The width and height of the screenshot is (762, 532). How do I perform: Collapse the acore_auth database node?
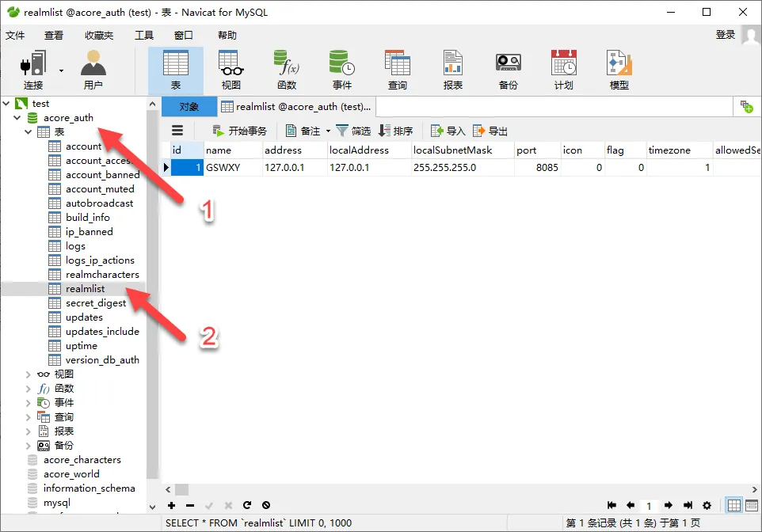17,118
